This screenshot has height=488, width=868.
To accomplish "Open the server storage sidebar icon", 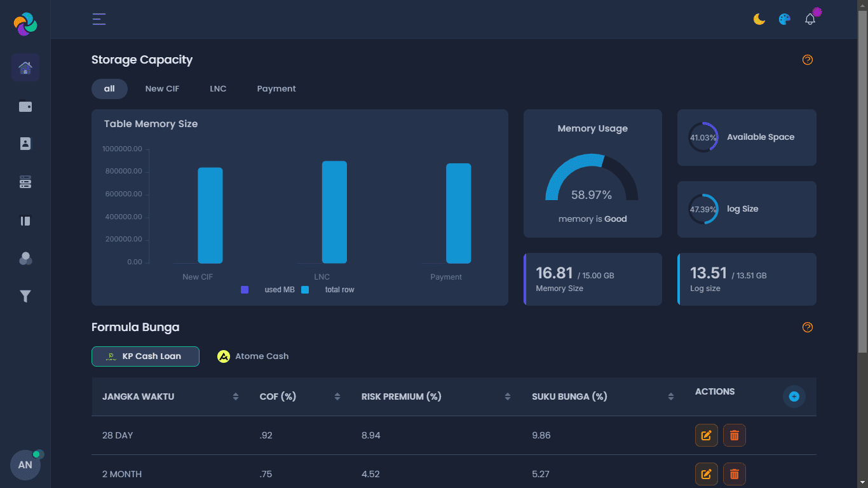I will (x=25, y=182).
